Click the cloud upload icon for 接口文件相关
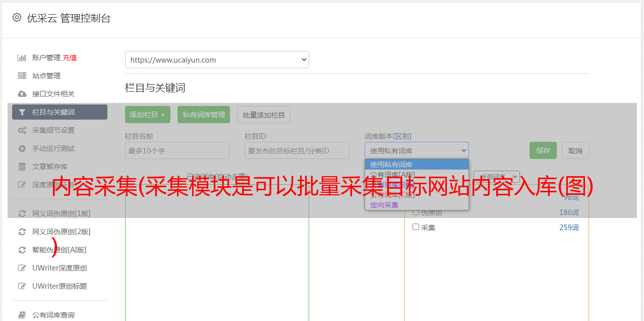Image resolution: width=644 pixels, height=321 pixels. (x=22, y=94)
